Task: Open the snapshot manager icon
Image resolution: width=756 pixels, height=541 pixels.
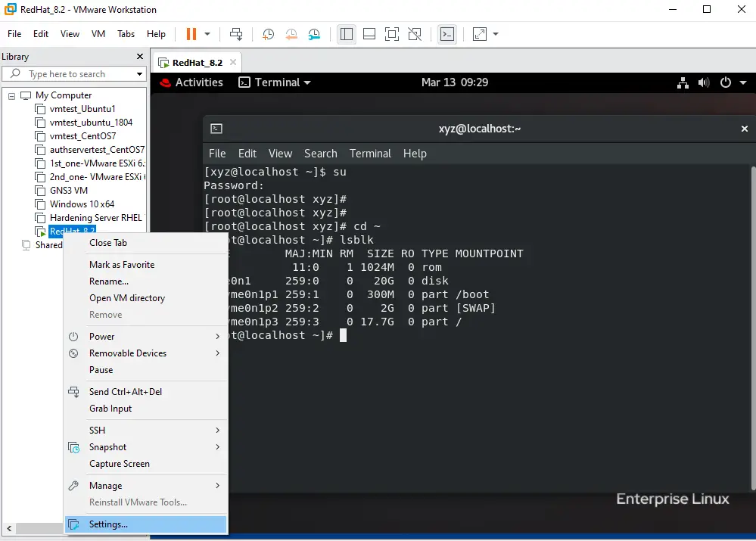Action: pyautogui.click(x=314, y=34)
